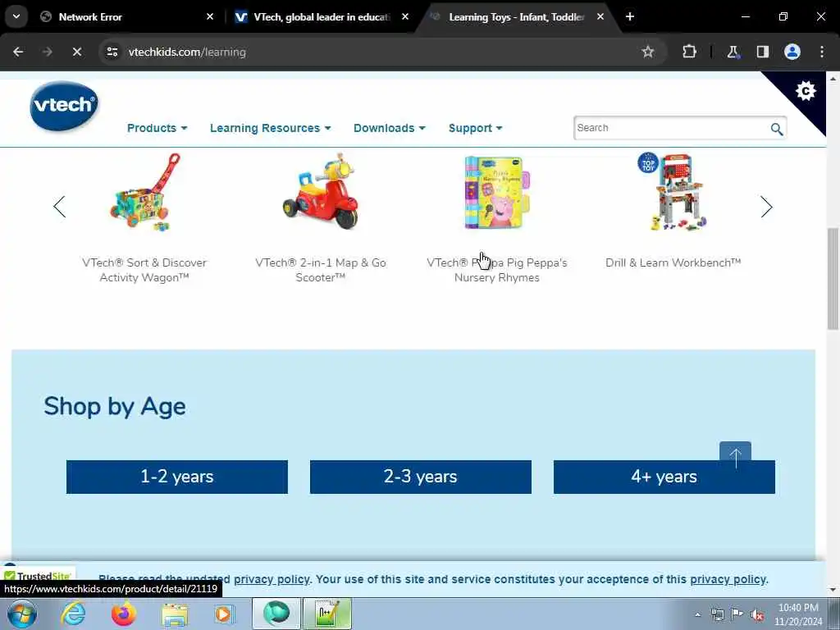Click Drill & Learn Workbench title
840x630 pixels.
pyautogui.click(x=673, y=262)
